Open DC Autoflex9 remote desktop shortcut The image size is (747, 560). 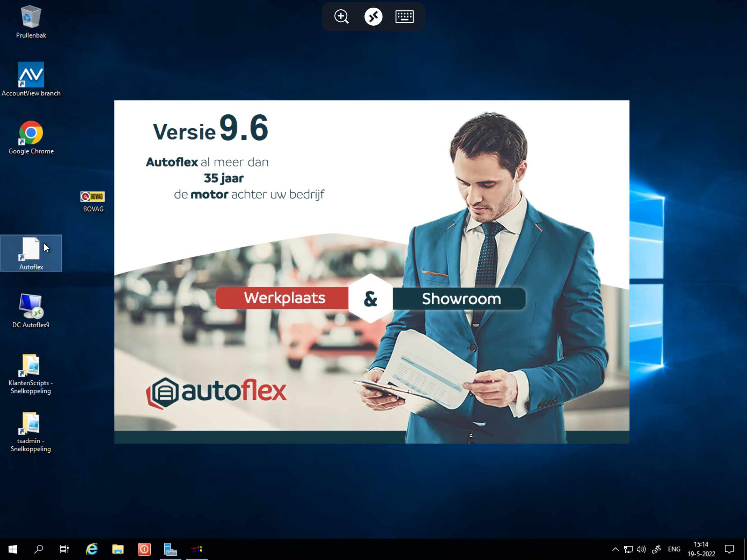31,311
